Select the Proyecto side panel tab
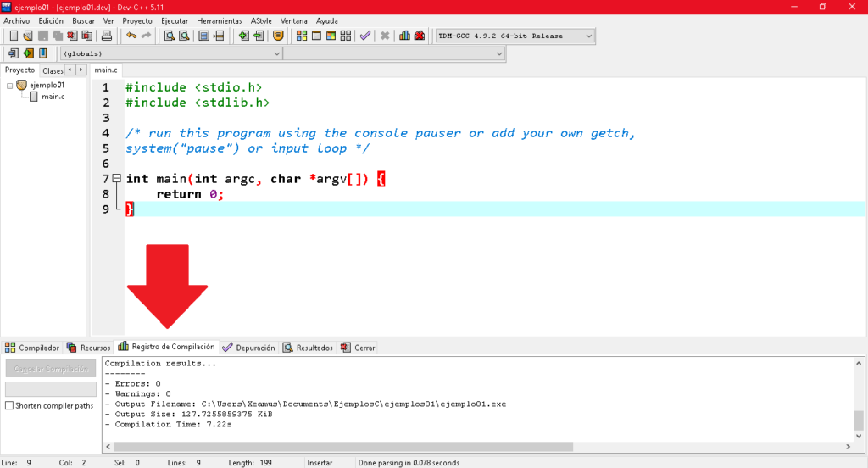868x468 pixels. (x=20, y=70)
